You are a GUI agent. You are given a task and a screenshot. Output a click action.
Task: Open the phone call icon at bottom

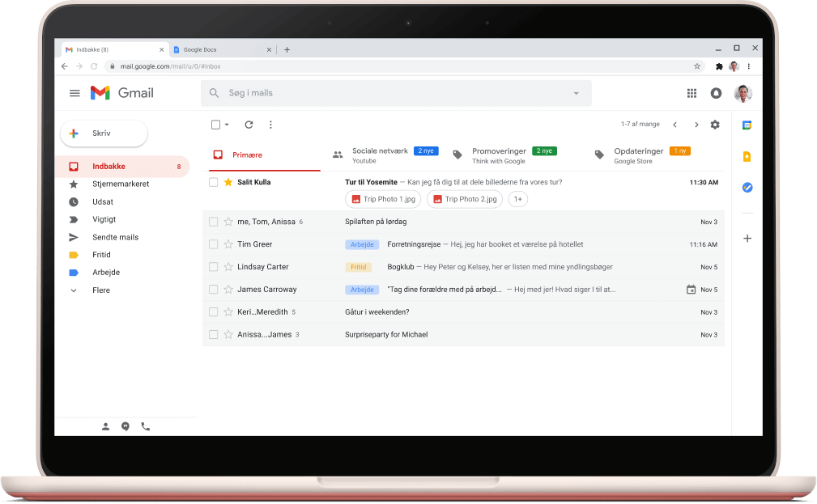point(146,426)
